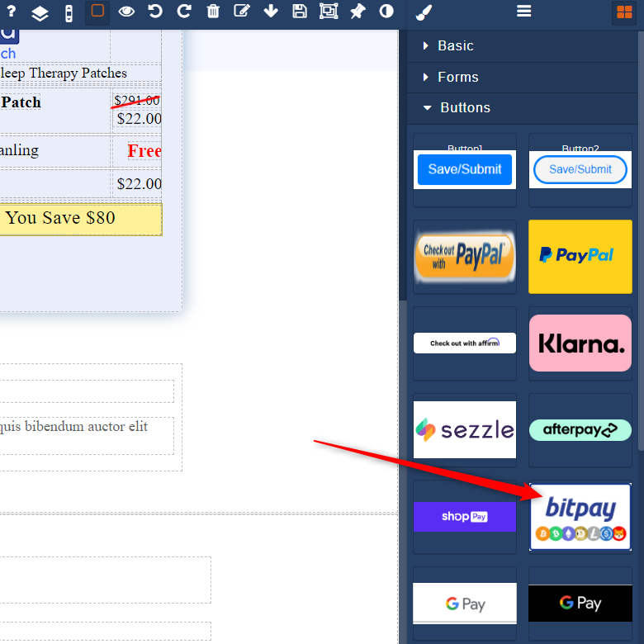Toggle the contrast half-circle icon
Image resolution: width=644 pixels, height=644 pixels.
[x=386, y=12]
